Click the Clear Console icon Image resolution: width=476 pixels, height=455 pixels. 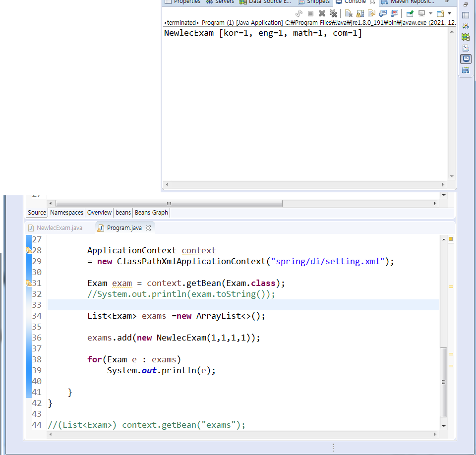pyautogui.click(x=349, y=13)
